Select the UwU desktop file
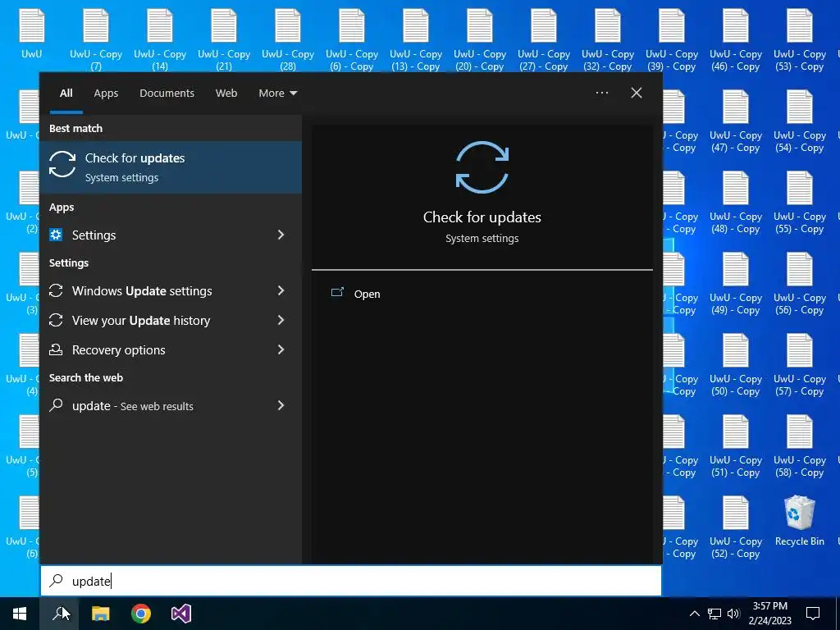Image resolution: width=840 pixels, height=630 pixels. coord(32,33)
